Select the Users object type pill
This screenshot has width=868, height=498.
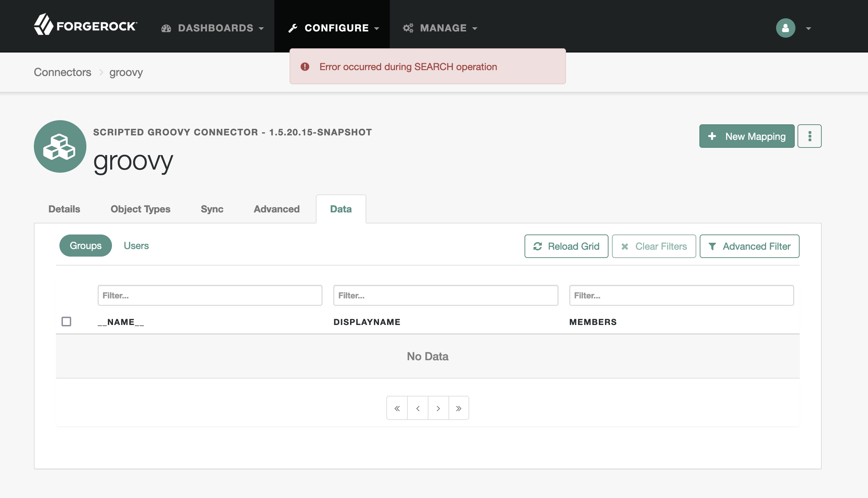pos(136,246)
